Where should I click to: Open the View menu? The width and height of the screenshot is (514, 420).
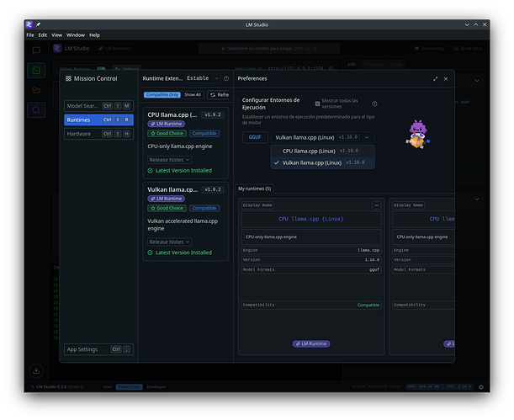[56, 35]
